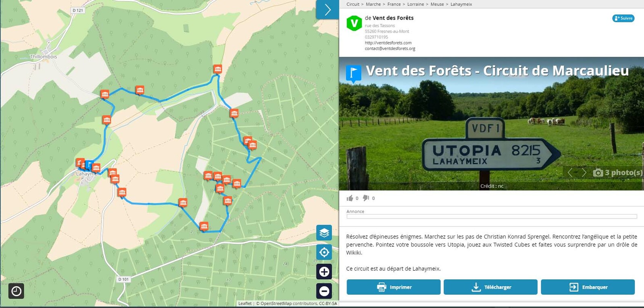Open the history clock icon

point(17,291)
